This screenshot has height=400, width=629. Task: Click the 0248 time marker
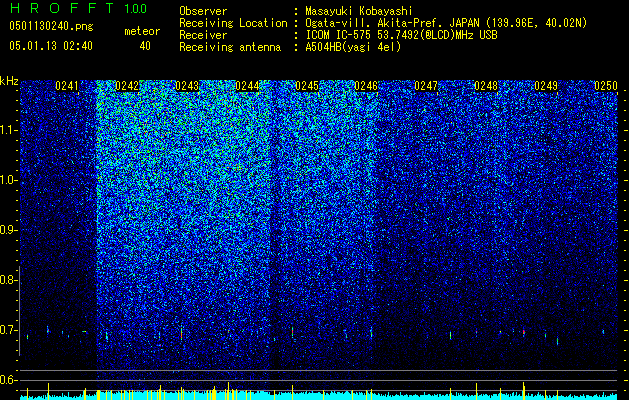point(486,86)
